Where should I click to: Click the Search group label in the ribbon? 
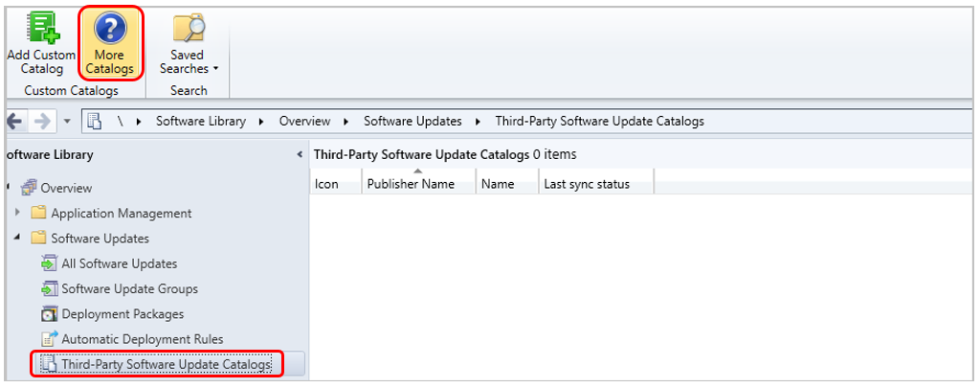click(189, 91)
